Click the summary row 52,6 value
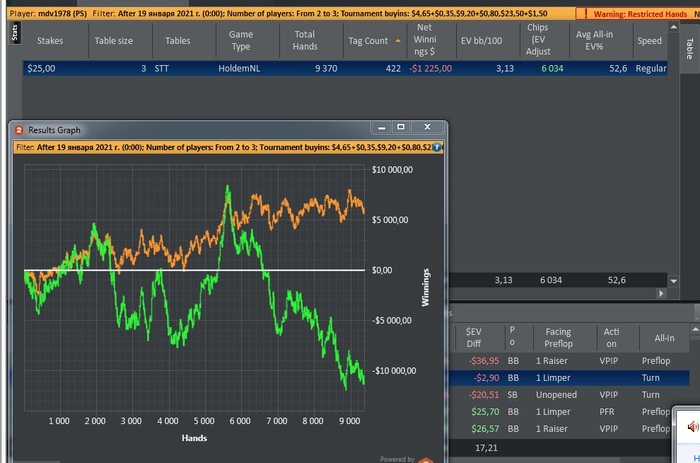The width and height of the screenshot is (700, 463). click(x=617, y=280)
